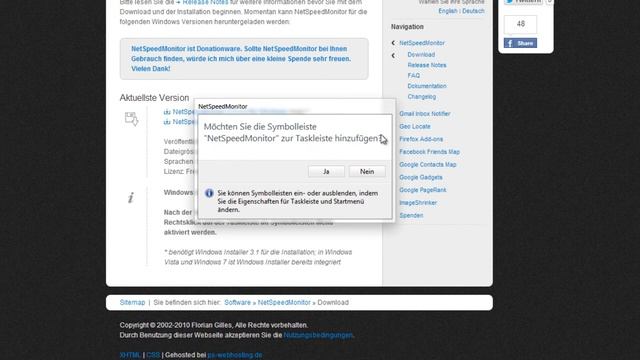Switch the language to English
Screen dimensions: 640x360
pos(448,11)
